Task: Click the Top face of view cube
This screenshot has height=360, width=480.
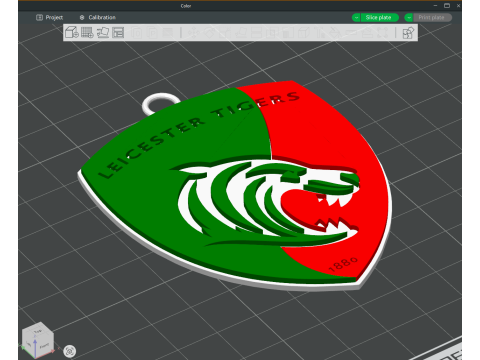Action: click(38, 330)
